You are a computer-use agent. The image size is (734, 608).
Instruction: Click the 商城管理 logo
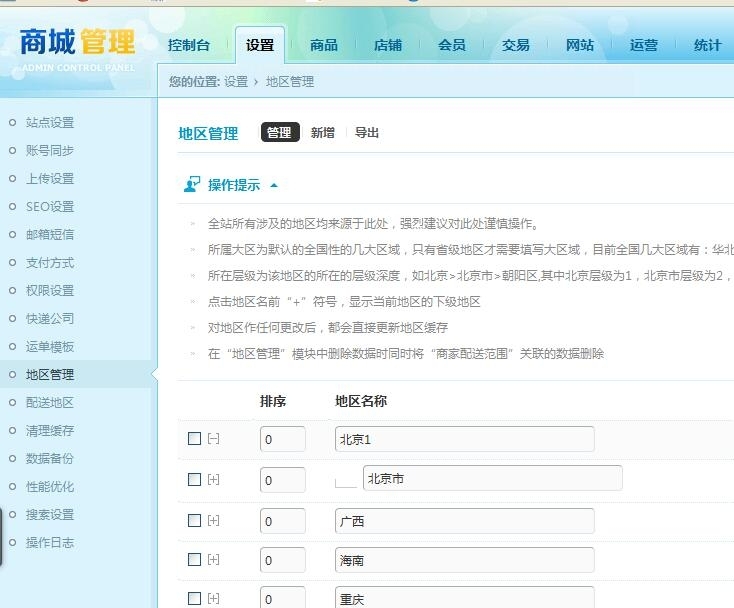[78, 49]
